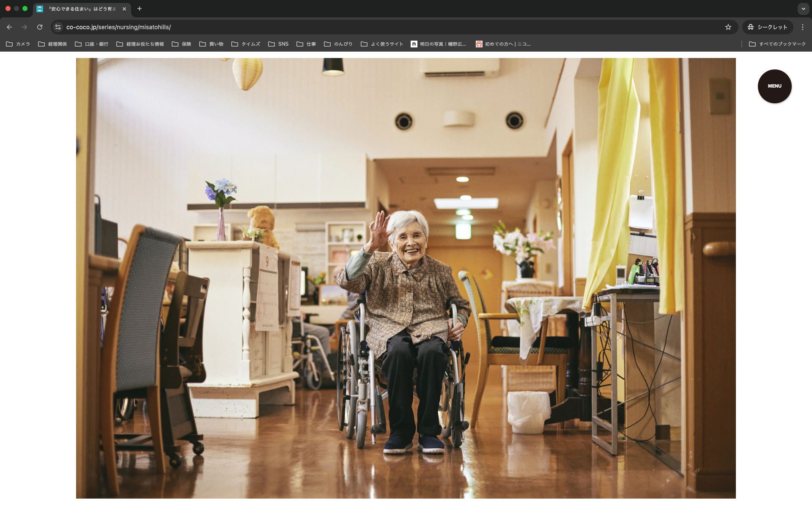Open the site information icon
The height and width of the screenshot is (508, 812).
pyautogui.click(x=58, y=27)
